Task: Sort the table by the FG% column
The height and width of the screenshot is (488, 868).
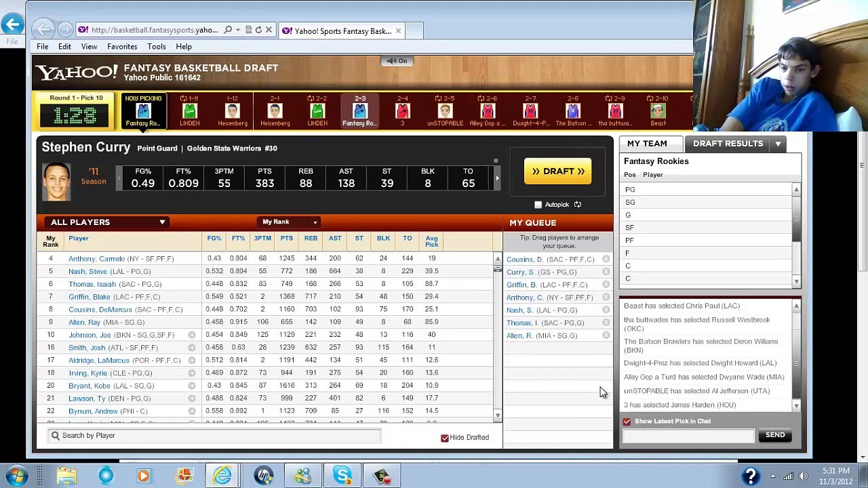Action: [x=214, y=239]
